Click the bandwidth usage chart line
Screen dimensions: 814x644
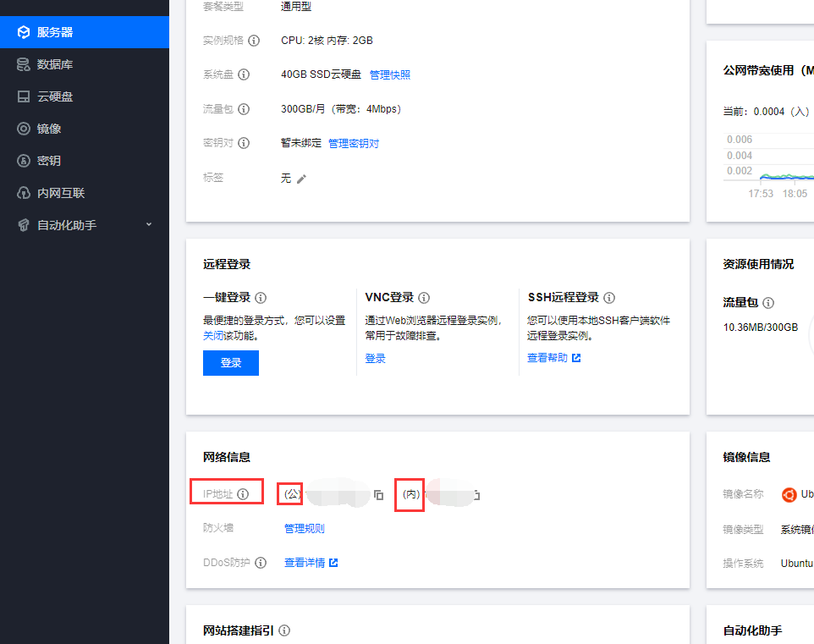[786, 177]
